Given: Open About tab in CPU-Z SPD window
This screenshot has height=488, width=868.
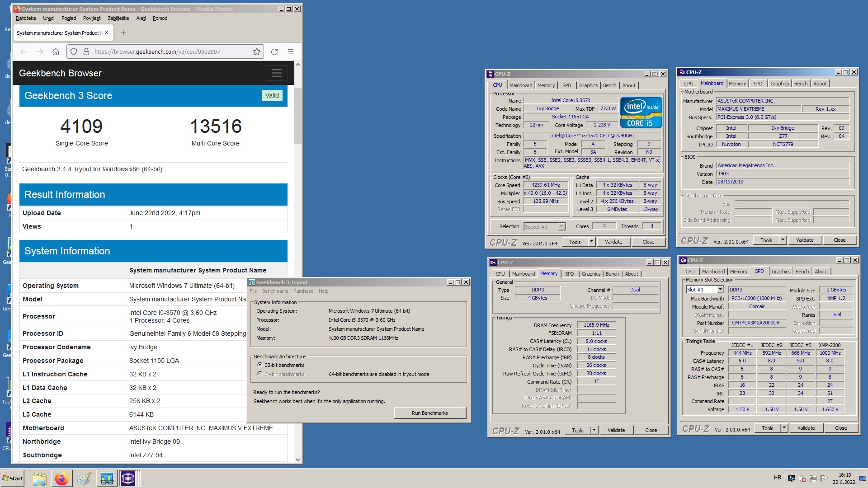Looking at the screenshot, I should pos(821,272).
